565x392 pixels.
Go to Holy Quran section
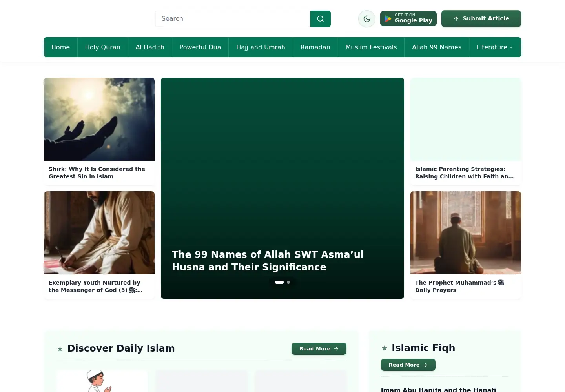(103, 47)
